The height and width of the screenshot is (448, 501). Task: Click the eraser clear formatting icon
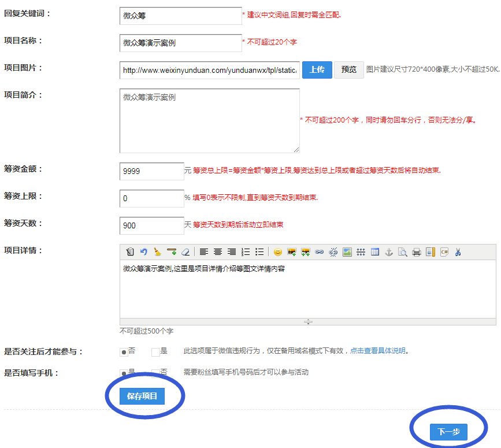coord(185,252)
